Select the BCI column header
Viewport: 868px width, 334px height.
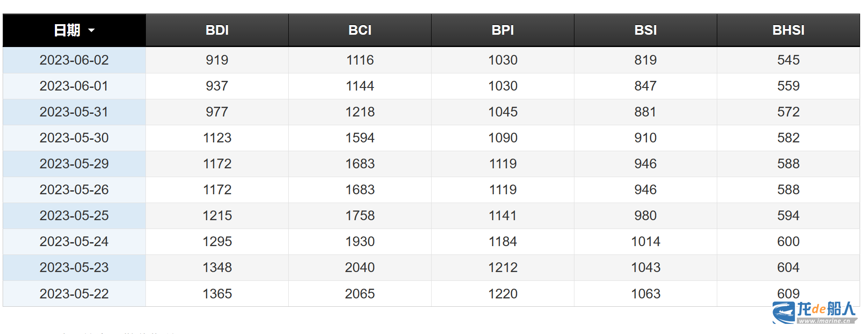click(360, 30)
